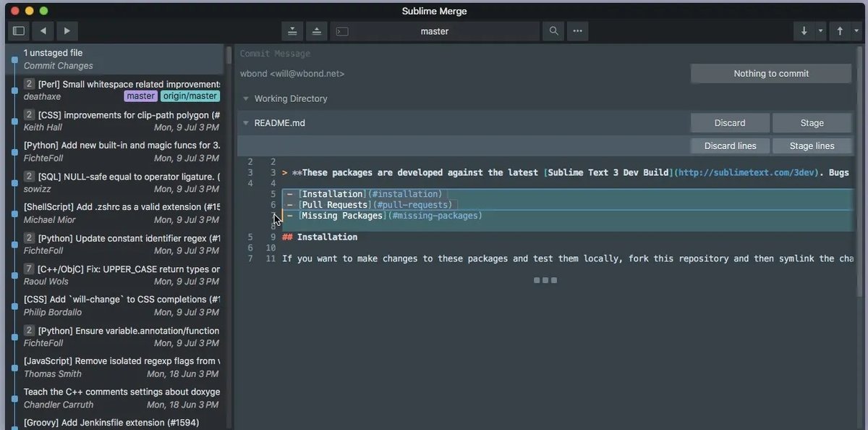Toggle the commit list sidebar icon
Image resolution: width=868 pixels, height=430 pixels.
point(18,30)
